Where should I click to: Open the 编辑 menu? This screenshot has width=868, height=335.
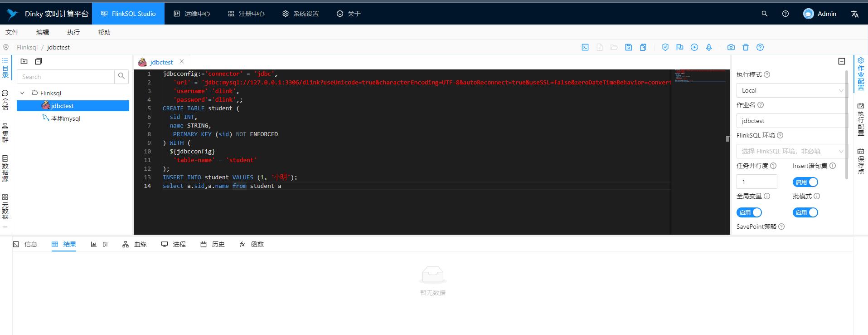43,32
